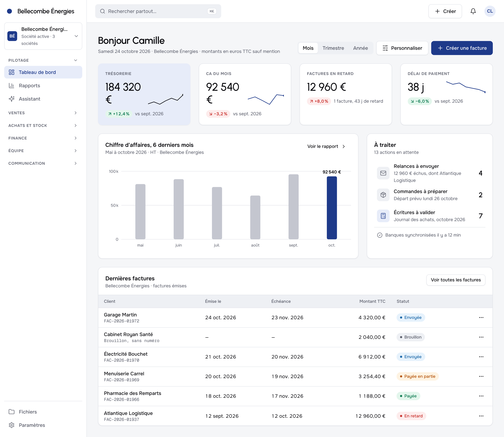Expand the Finance sidebar section

coord(43,138)
